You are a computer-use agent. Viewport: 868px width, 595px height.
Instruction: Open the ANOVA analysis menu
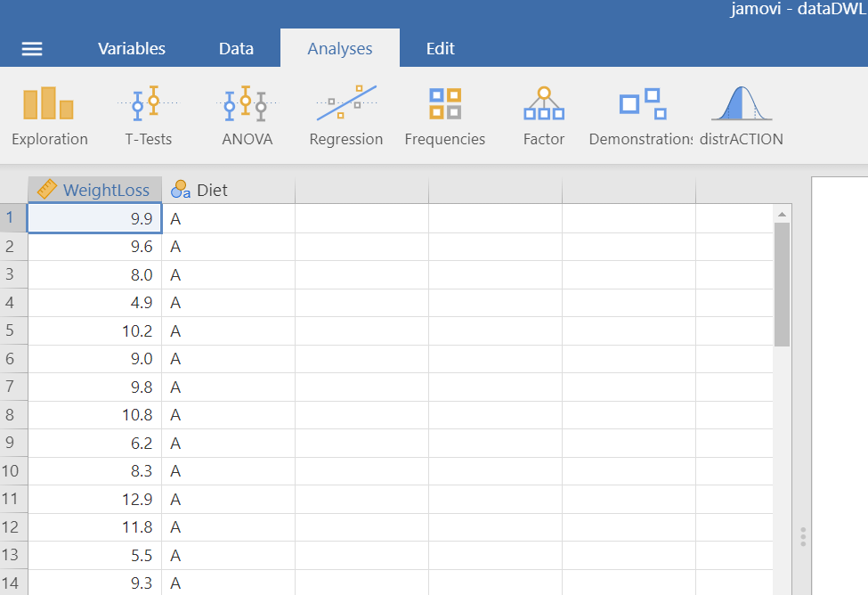click(247, 116)
